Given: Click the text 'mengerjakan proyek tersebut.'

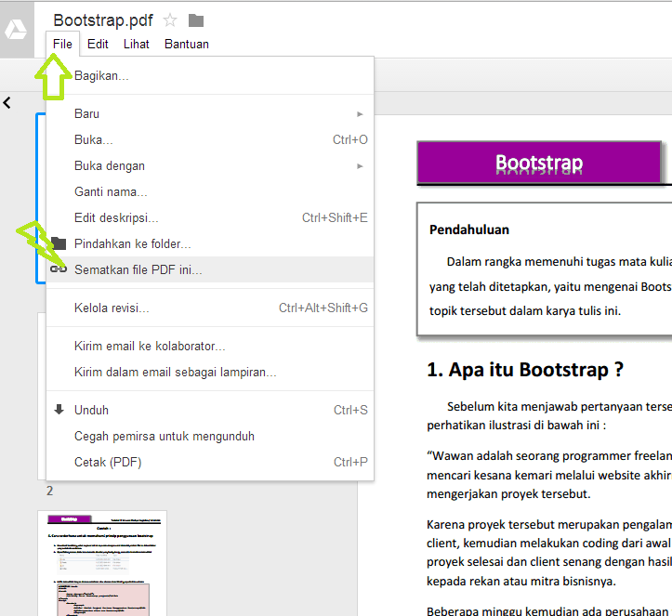Looking at the screenshot, I should point(508,494).
